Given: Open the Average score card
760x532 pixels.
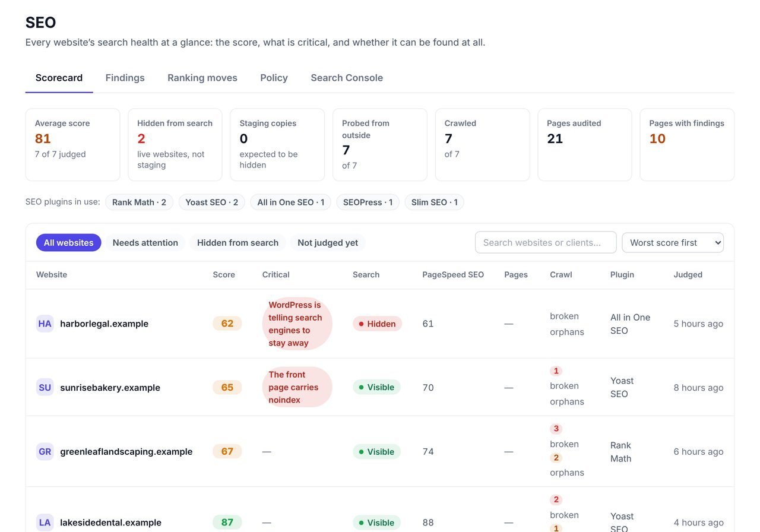Looking at the screenshot, I should point(72,144).
